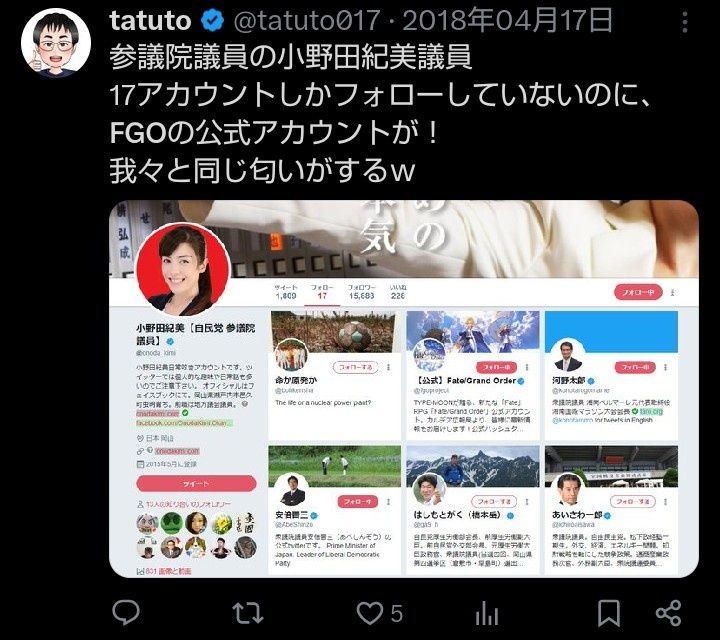Click 小野田紀美's round profile photo

pos(183,270)
